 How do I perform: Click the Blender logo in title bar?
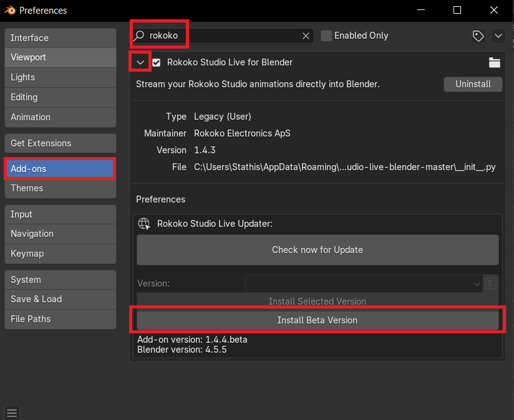10,11
